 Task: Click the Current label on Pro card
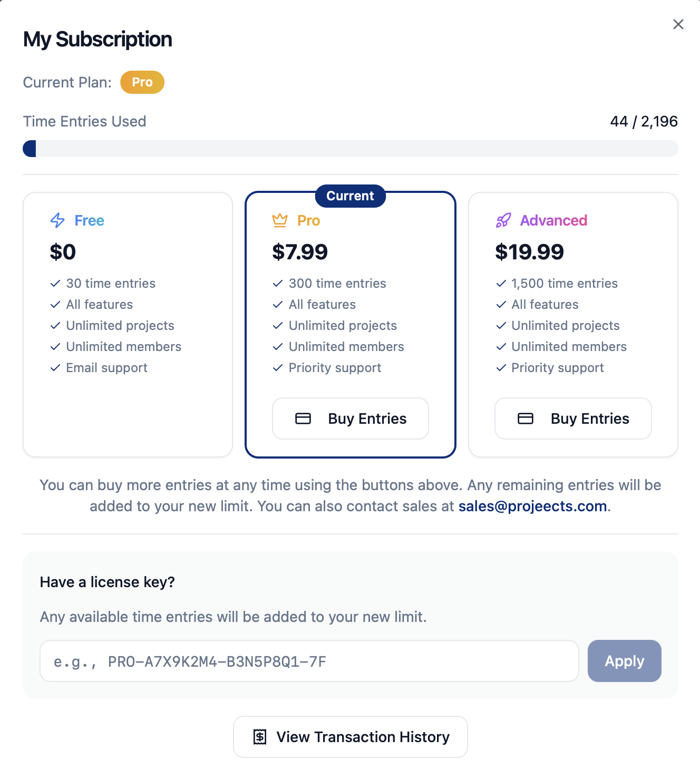(351, 196)
